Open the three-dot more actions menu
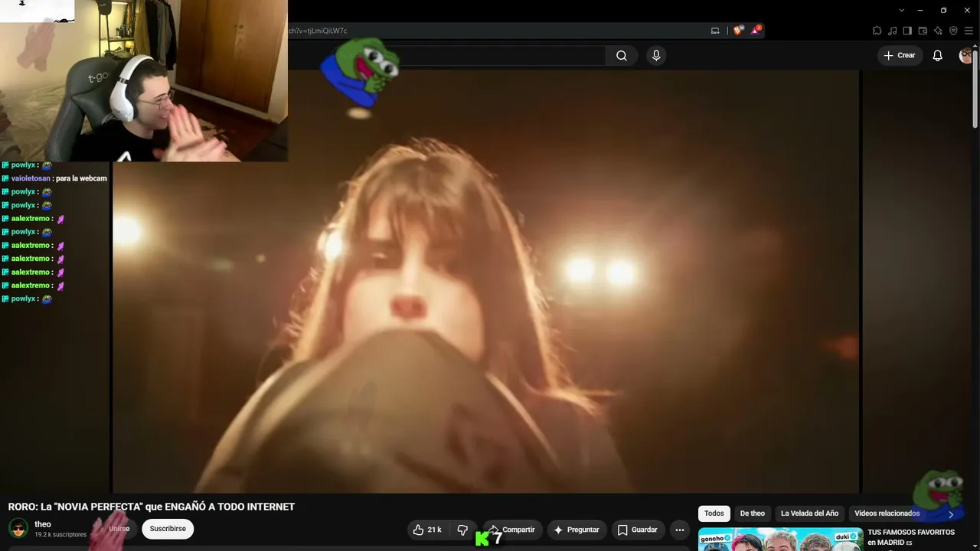Viewport: 980px width, 551px height. (x=679, y=530)
